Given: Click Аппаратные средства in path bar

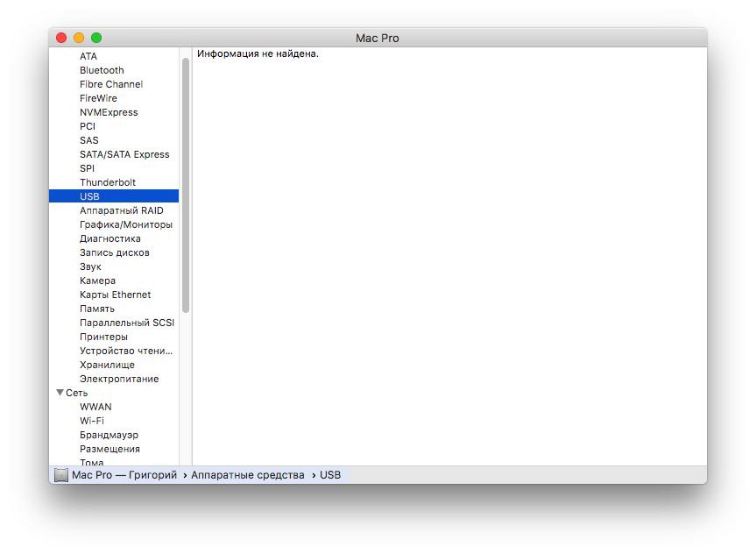Looking at the screenshot, I should pyautogui.click(x=248, y=475).
